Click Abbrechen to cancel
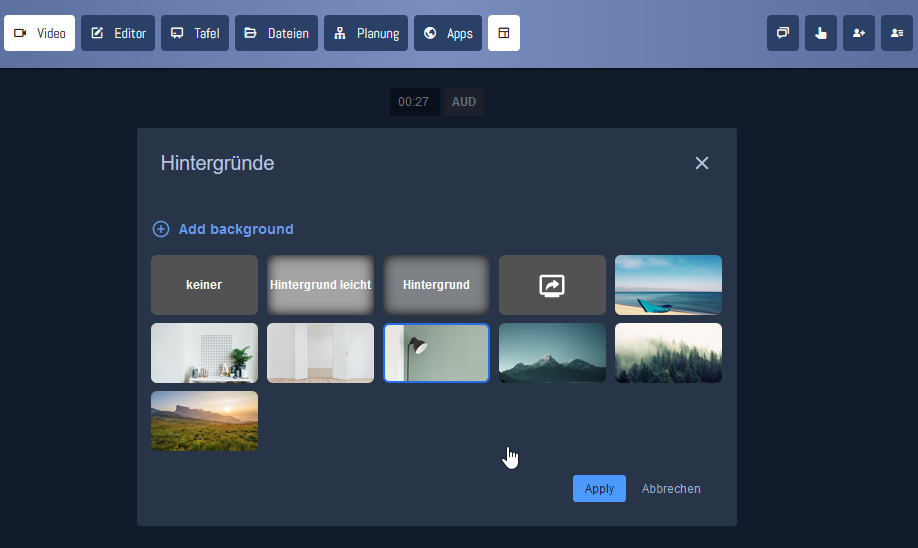The image size is (918, 548). tap(671, 489)
